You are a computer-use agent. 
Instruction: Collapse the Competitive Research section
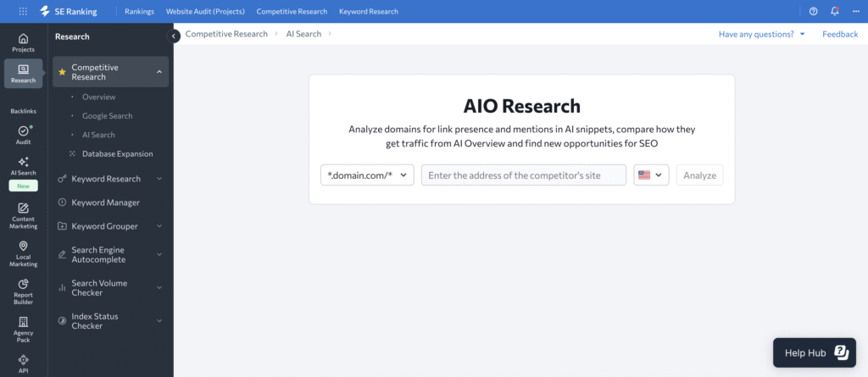pyautogui.click(x=159, y=72)
